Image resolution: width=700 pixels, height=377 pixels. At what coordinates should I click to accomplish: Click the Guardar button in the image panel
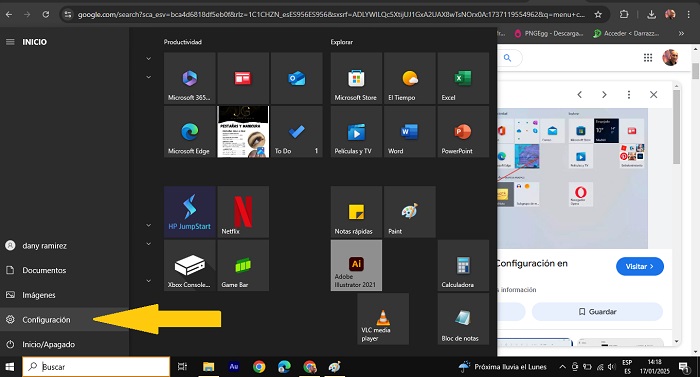(x=597, y=312)
